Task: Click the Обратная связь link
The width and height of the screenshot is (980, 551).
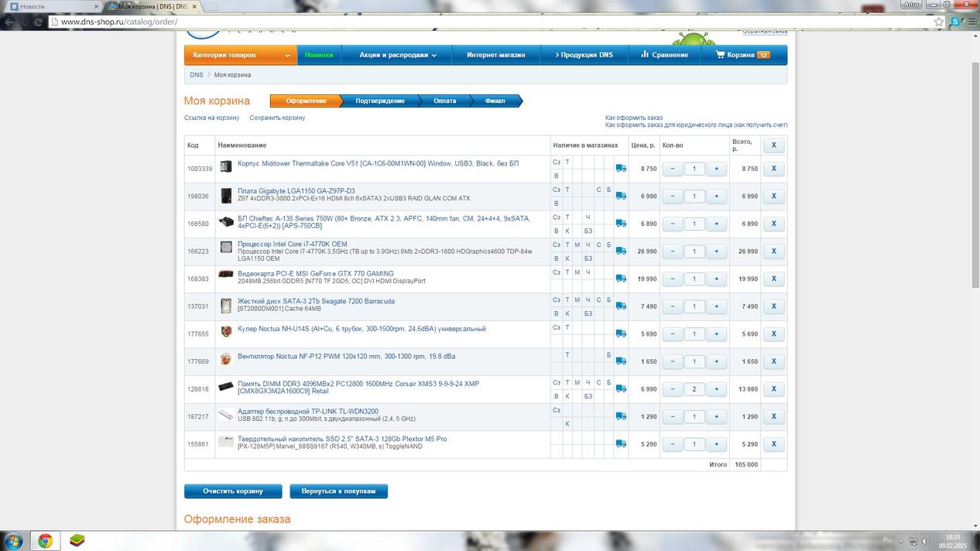Action: pyautogui.click(x=765, y=32)
